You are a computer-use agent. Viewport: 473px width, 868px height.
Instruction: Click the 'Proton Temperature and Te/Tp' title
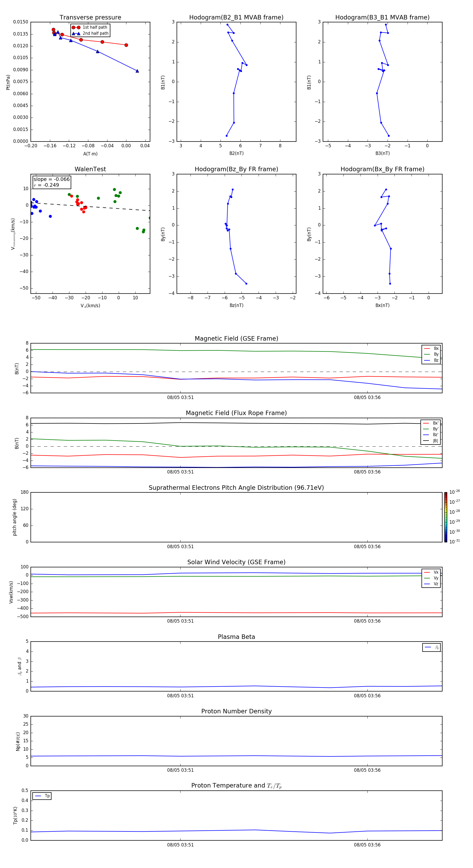coord(236,786)
